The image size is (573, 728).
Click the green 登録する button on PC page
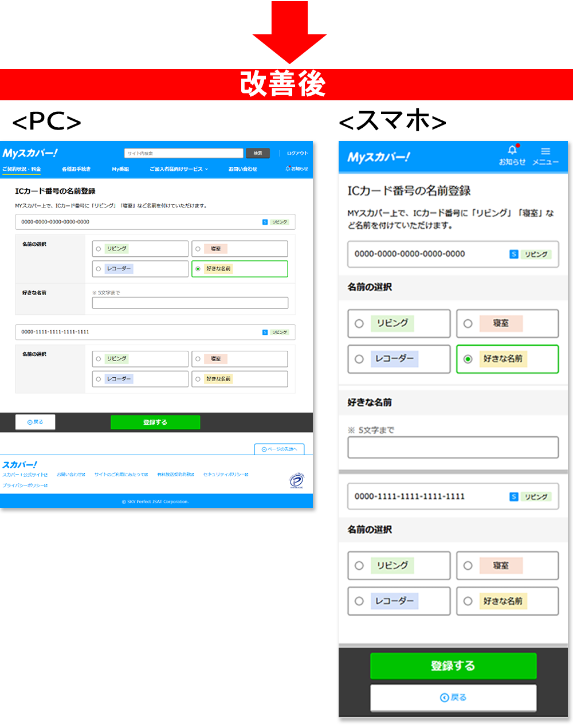pos(155,422)
